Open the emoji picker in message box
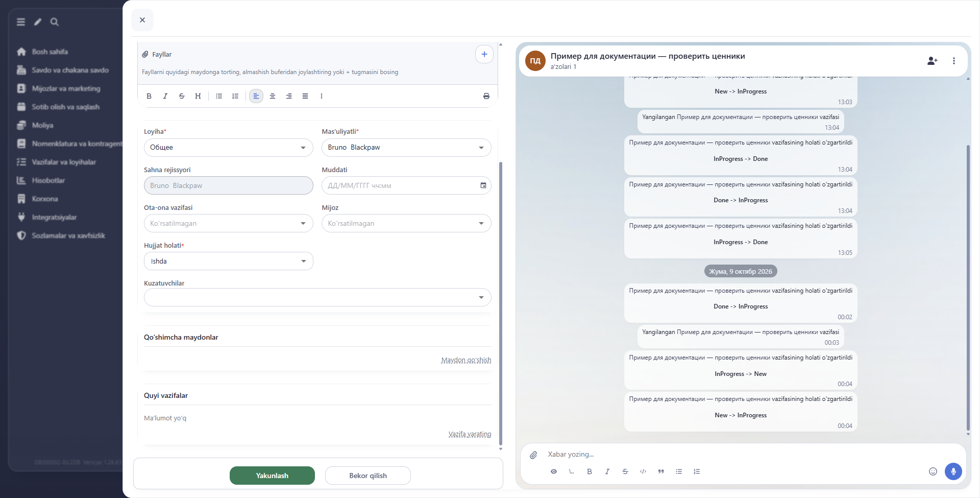Image resolution: width=980 pixels, height=498 pixels. (933, 471)
